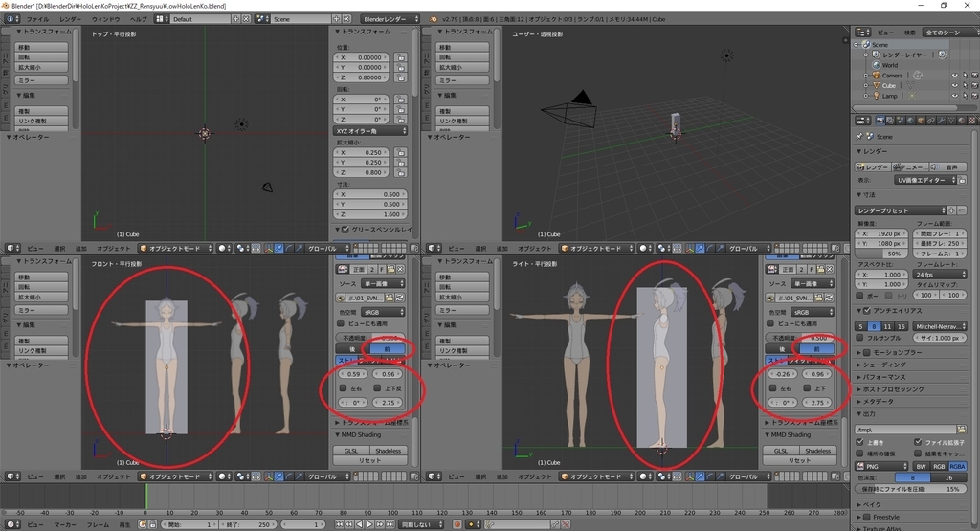Jump to the first frame in timeline
The image size is (980, 531).
point(340,524)
